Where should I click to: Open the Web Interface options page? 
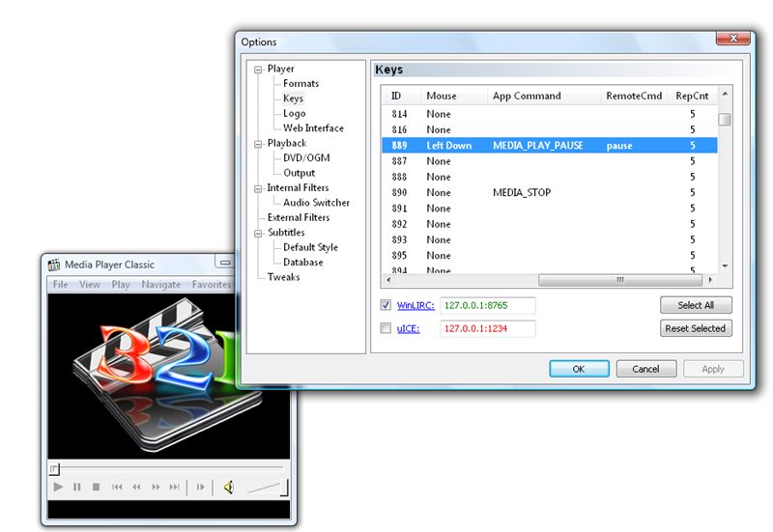pyautogui.click(x=313, y=128)
